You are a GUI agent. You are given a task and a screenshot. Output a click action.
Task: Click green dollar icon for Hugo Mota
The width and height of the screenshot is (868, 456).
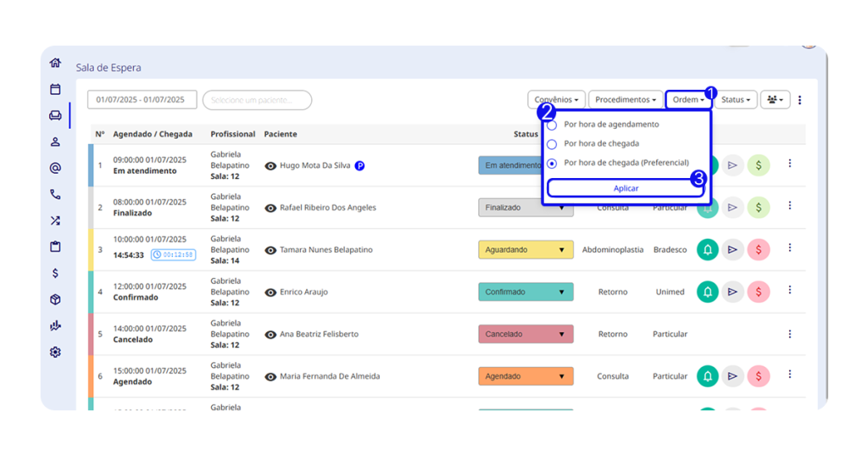(x=759, y=165)
